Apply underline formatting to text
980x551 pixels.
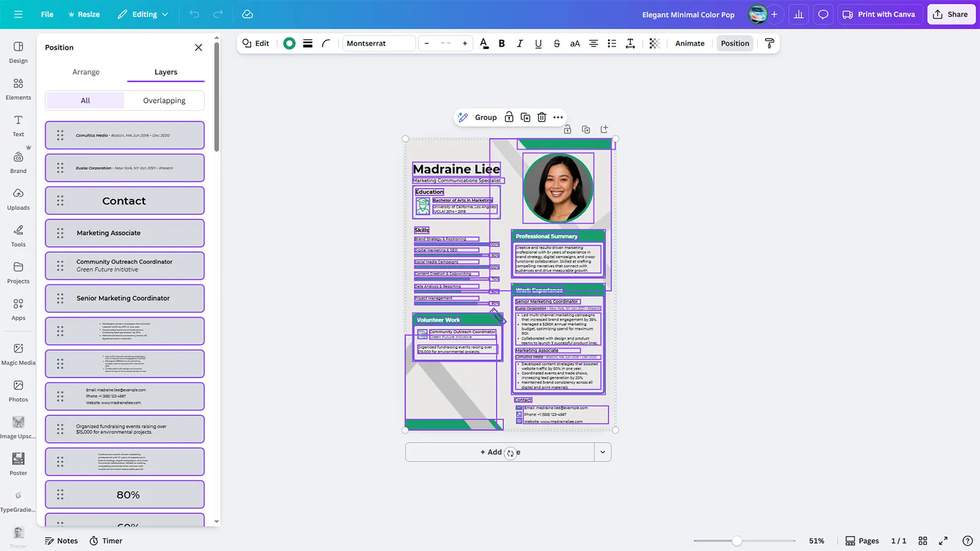click(x=538, y=43)
